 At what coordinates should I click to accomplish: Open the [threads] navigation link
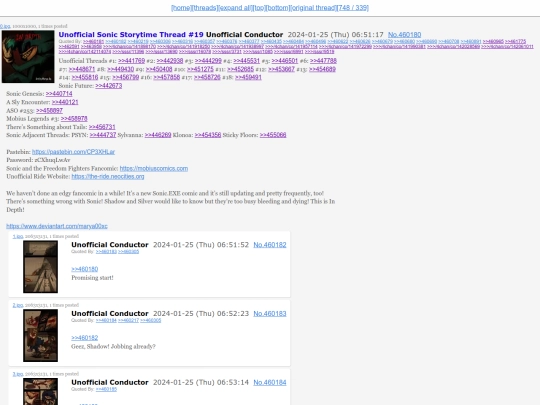(x=205, y=8)
